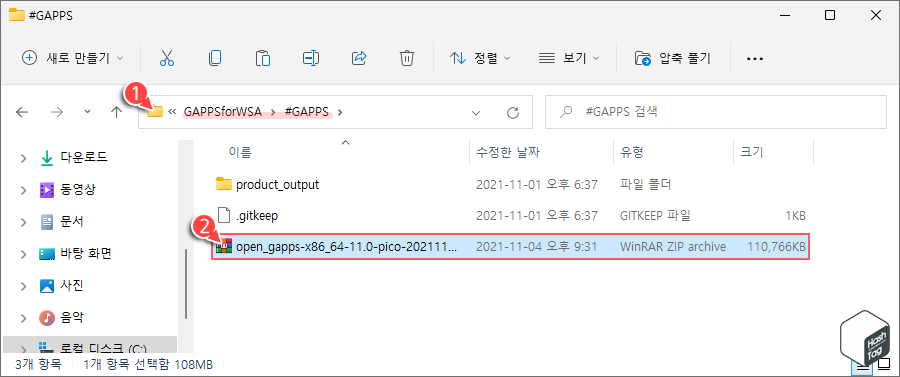The image size is (900, 377).
Task: Refresh the current folder
Action: click(x=513, y=112)
